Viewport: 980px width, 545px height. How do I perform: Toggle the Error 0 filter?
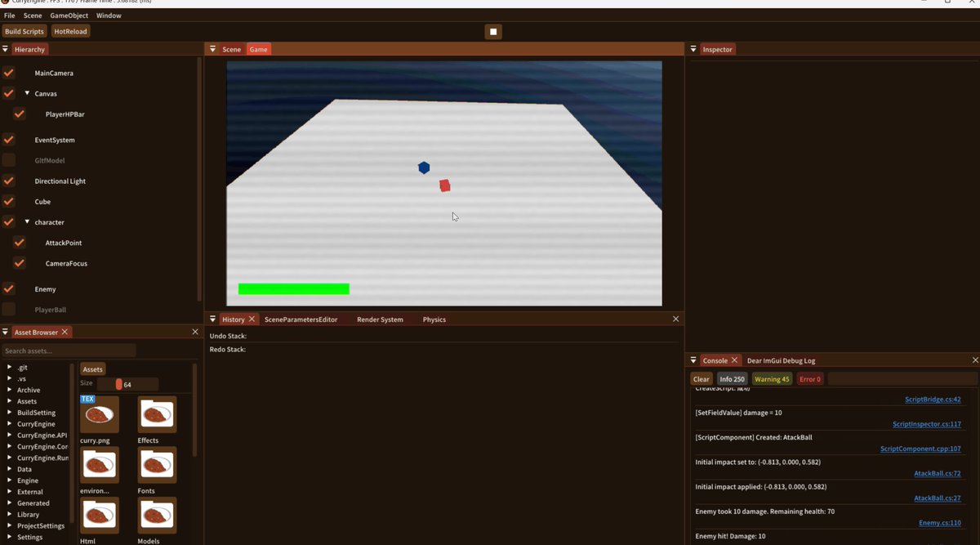pyautogui.click(x=810, y=379)
